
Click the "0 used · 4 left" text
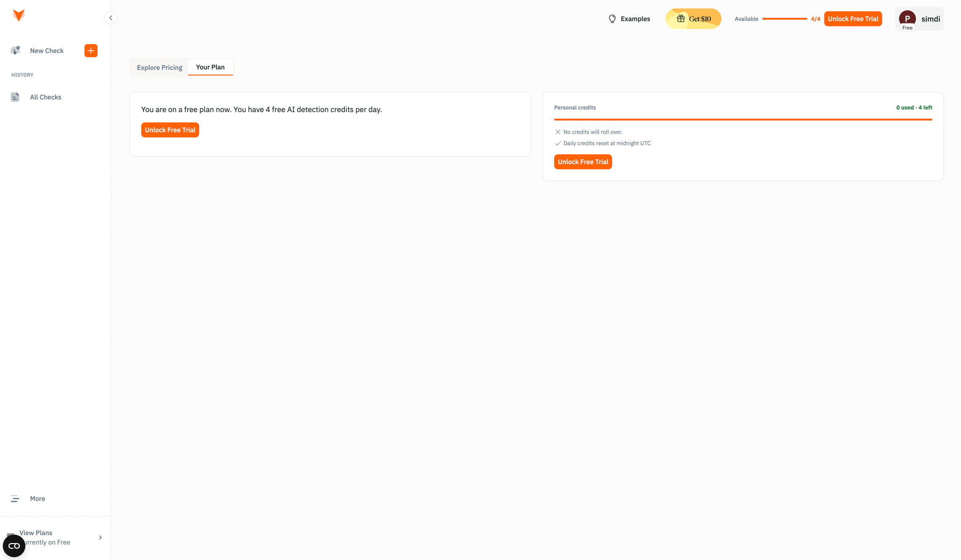tap(914, 107)
